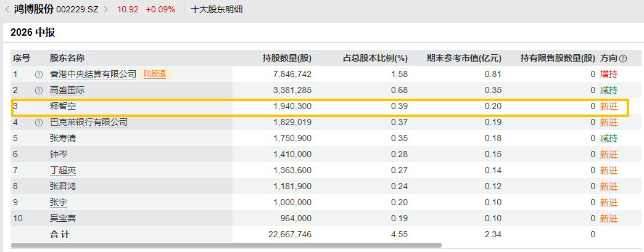Click 新进 direction for 丁超英
The height and width of the screenshot is (252, 644).
tap(609, 170)
